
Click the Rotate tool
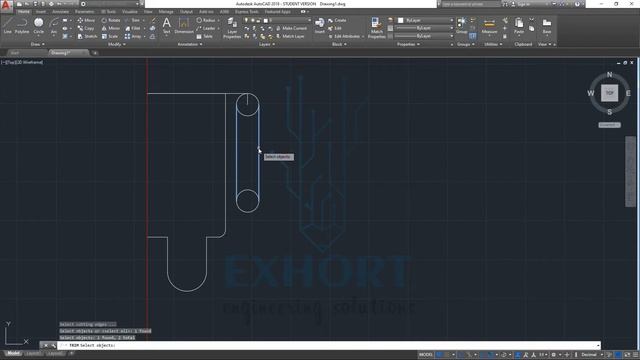pyautogui.click(x=111, y=20)
